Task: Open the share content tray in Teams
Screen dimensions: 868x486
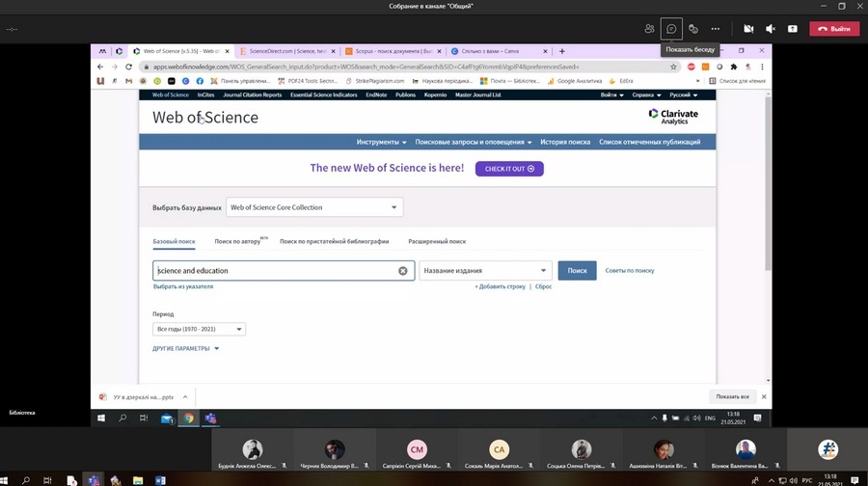Action: point(793,29)
